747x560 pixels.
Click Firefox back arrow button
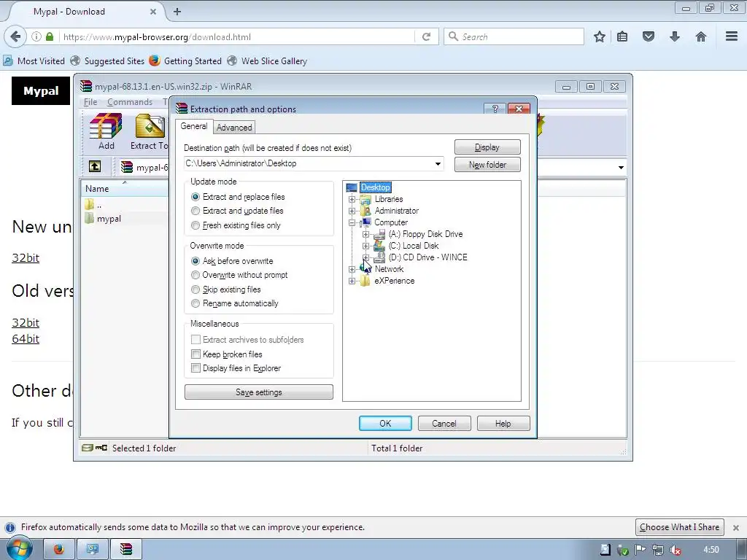click(15, 36)
